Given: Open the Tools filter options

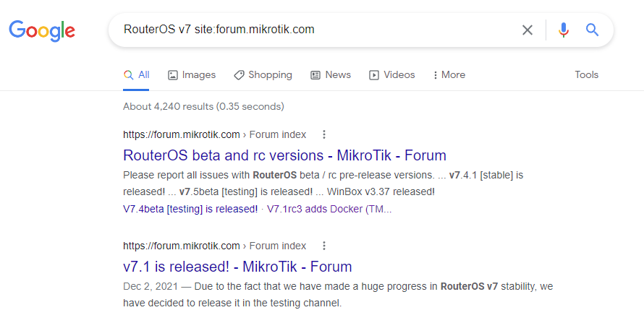Looking at the screenshot, I should point(586,74).
